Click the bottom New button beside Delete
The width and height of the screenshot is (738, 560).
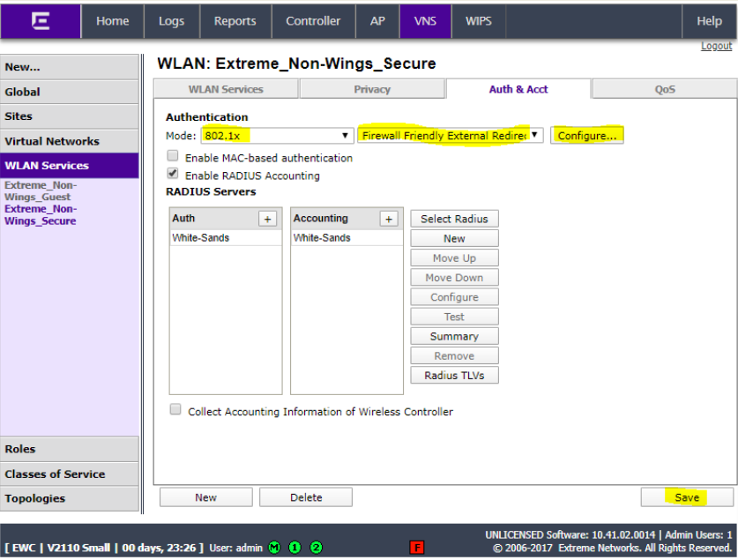205,497
